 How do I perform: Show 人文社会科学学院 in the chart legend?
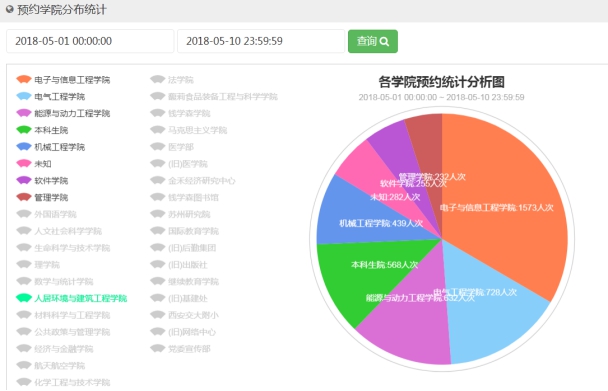pos(59,231)
